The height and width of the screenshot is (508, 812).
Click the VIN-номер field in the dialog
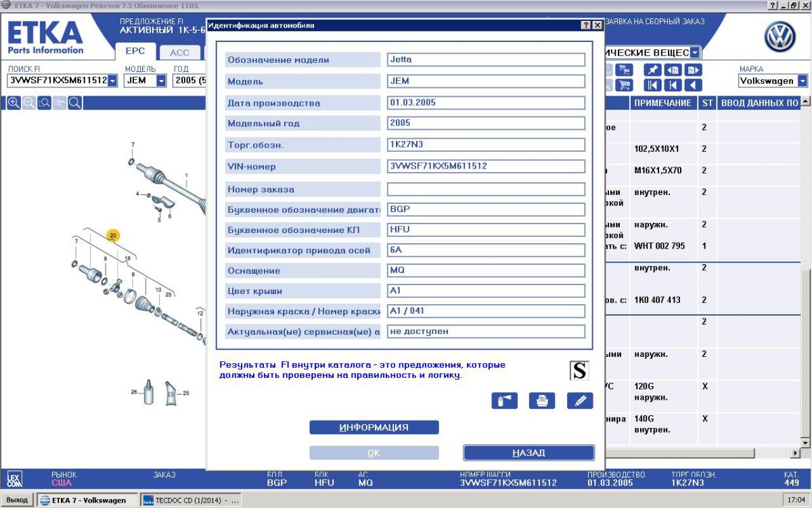pos(486,166)
